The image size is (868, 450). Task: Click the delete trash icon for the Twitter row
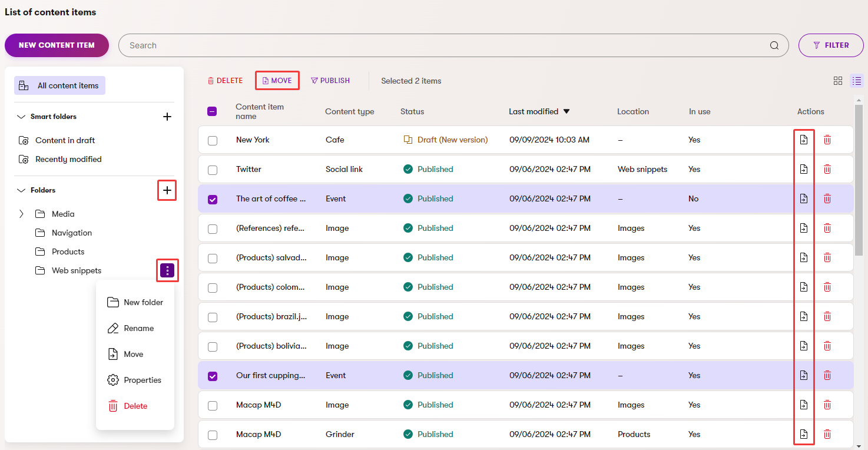pos(827,169)
